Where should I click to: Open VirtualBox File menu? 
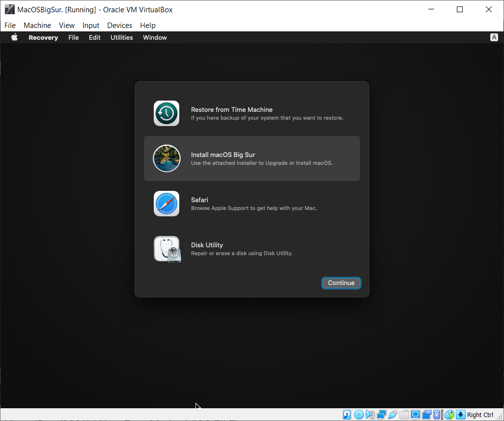pyautogui.click(x=10, y=26)
